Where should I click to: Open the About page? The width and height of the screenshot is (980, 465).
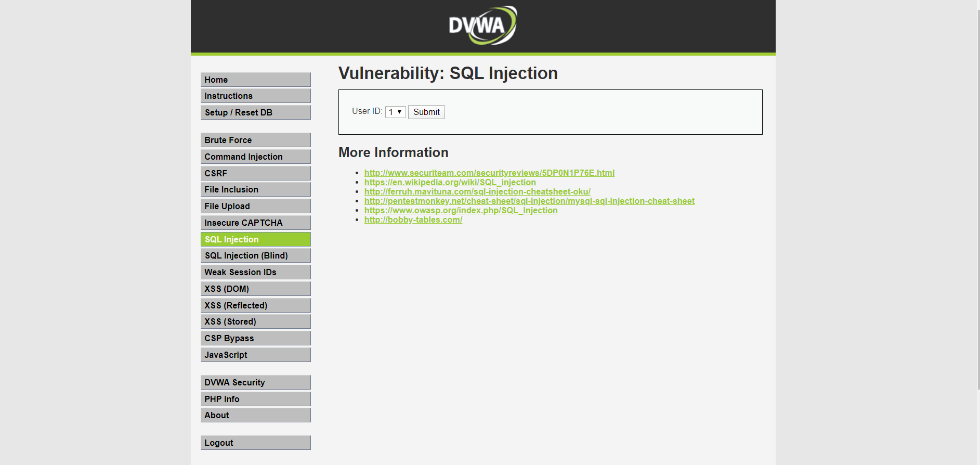256,415
